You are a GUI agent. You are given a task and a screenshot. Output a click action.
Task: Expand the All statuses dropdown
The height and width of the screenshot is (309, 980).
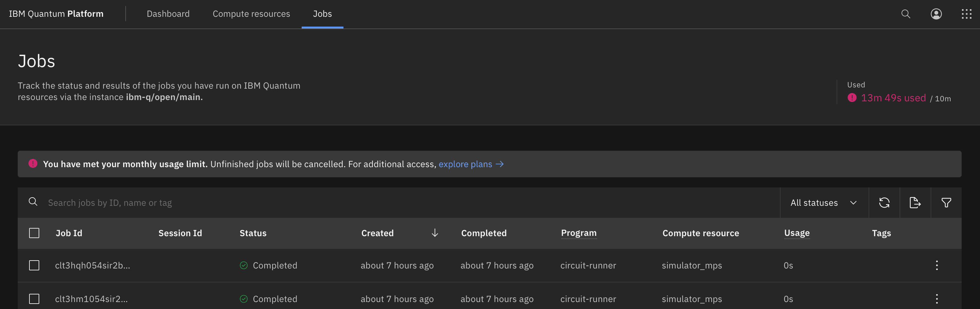(824, 202)
